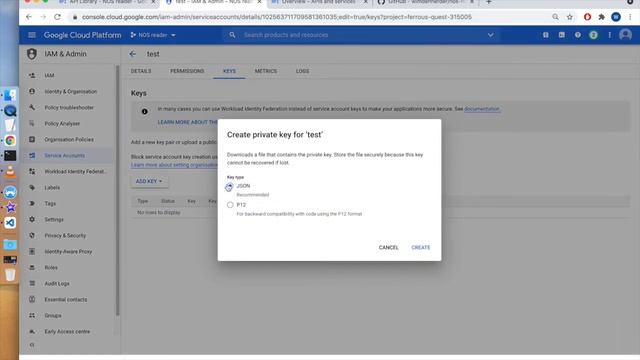Switch to the DETAILS tab
The image size is (640, 360).
141,71
